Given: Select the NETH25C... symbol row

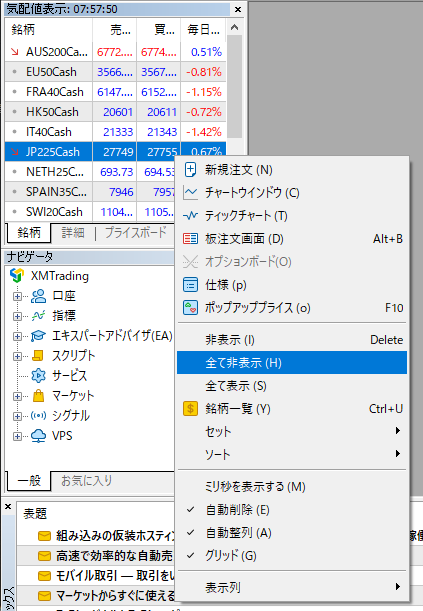Looking at the screenshot, I should 90,172.
